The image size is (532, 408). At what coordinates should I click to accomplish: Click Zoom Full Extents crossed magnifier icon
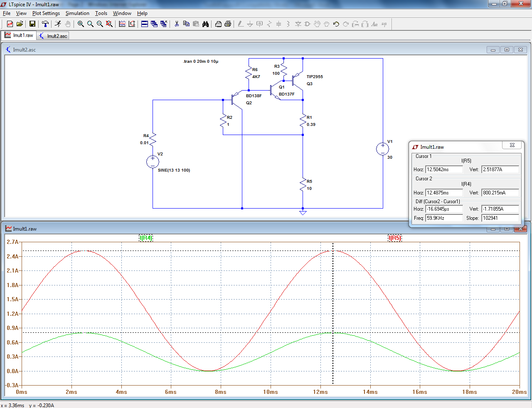pyautogui.click(x=109, y=24)
